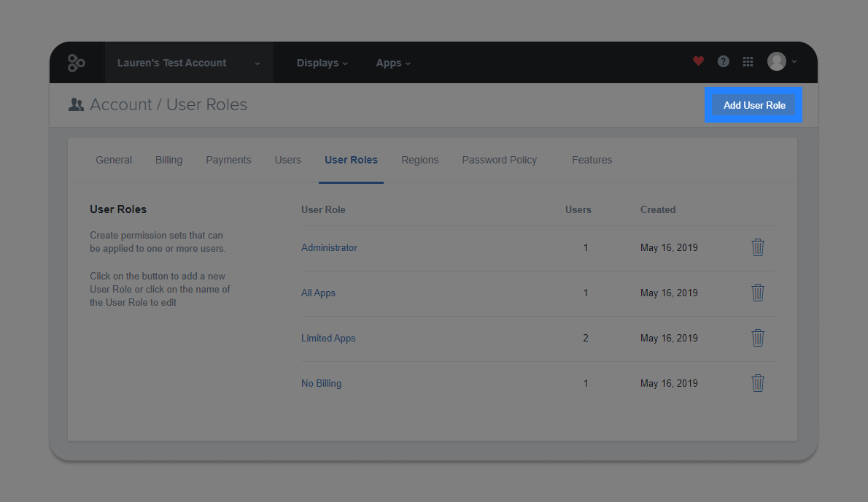Switch to the Users tab
Image resolution: width=868 pixels, height=502 pixels.
click(x=288, y=160)
